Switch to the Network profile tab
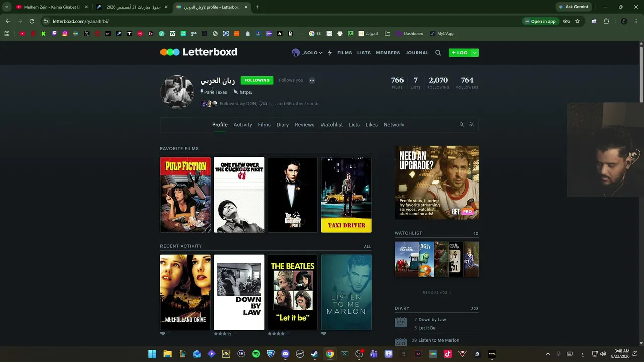Viewport: 644px width, 362px height. [x=394, y=125]
